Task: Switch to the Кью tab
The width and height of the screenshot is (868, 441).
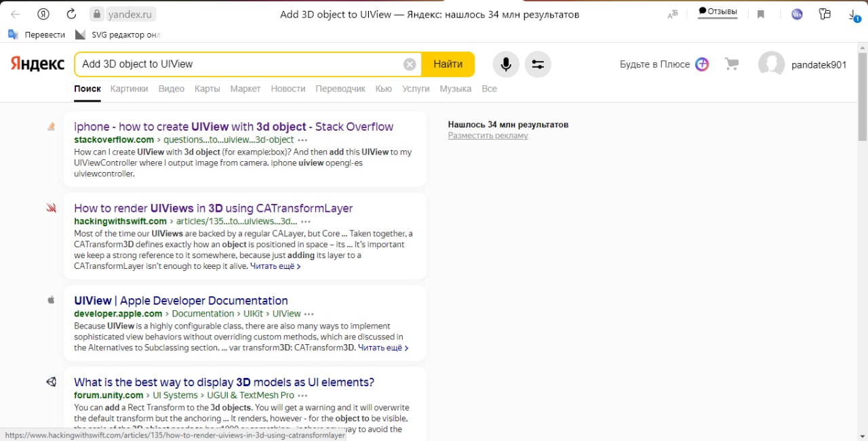Action: click(384, 89)
